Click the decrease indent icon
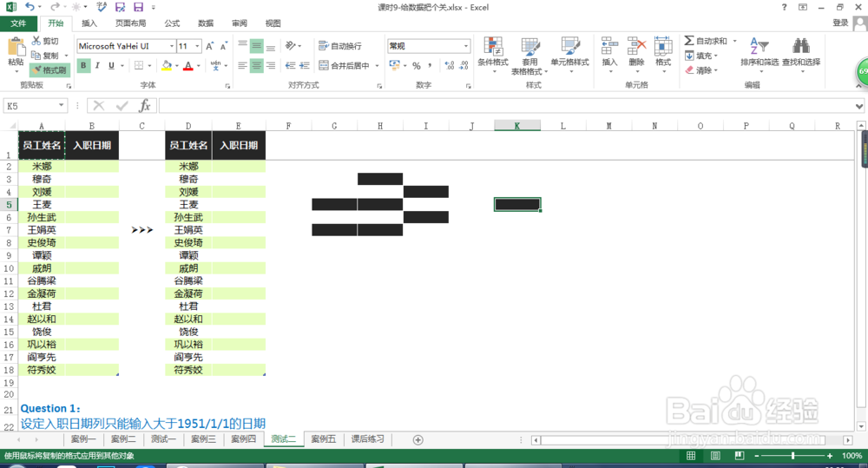 click(290, 65)
